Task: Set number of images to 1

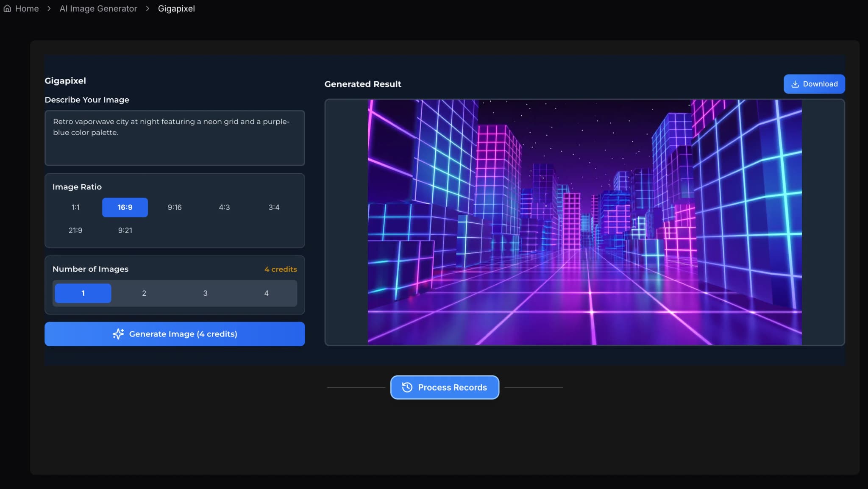Action: point(83,293)
